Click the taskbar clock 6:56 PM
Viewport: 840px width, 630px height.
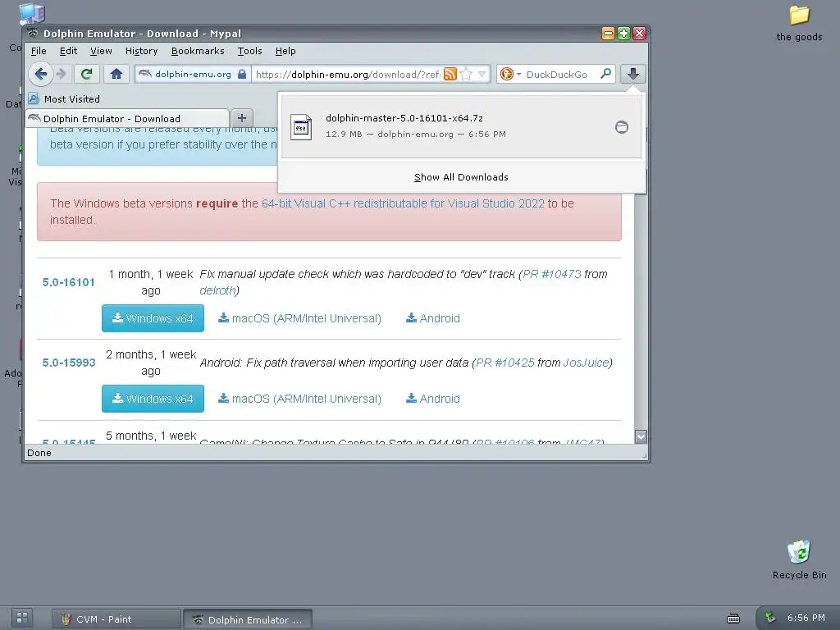click(806, 618)
